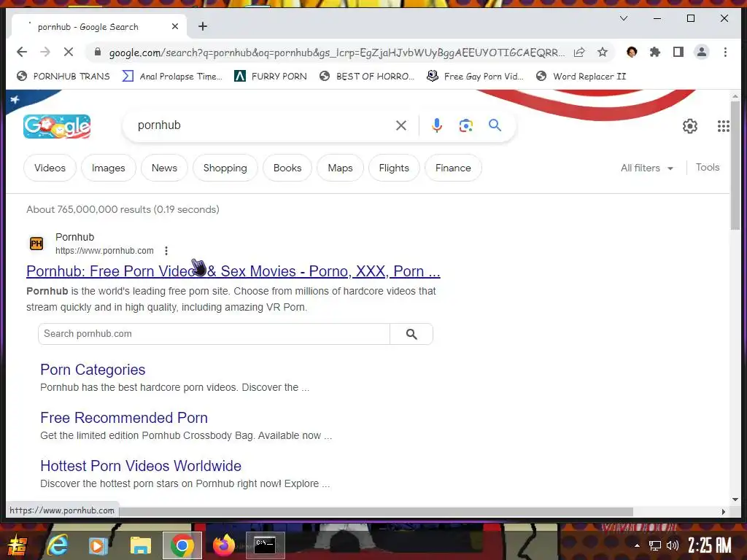Click the Google doodle logo
Screen dimensions: 747x560
(57, 126)
